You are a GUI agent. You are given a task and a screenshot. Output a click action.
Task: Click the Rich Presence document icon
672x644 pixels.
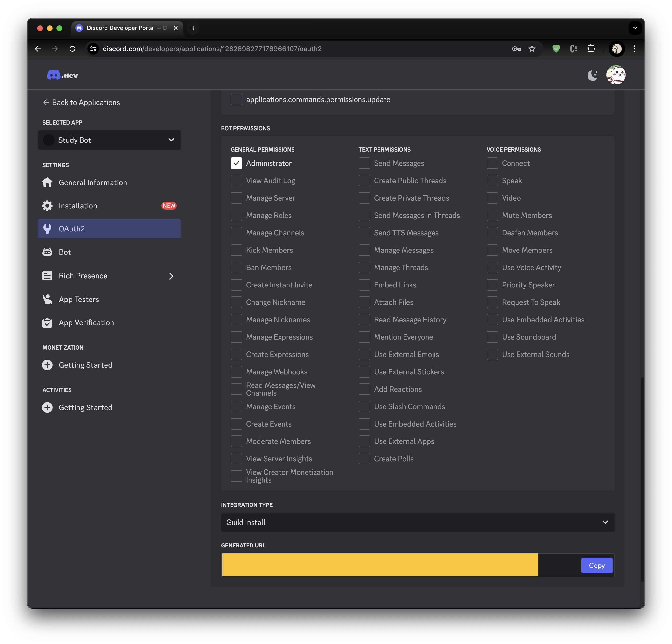47,276
